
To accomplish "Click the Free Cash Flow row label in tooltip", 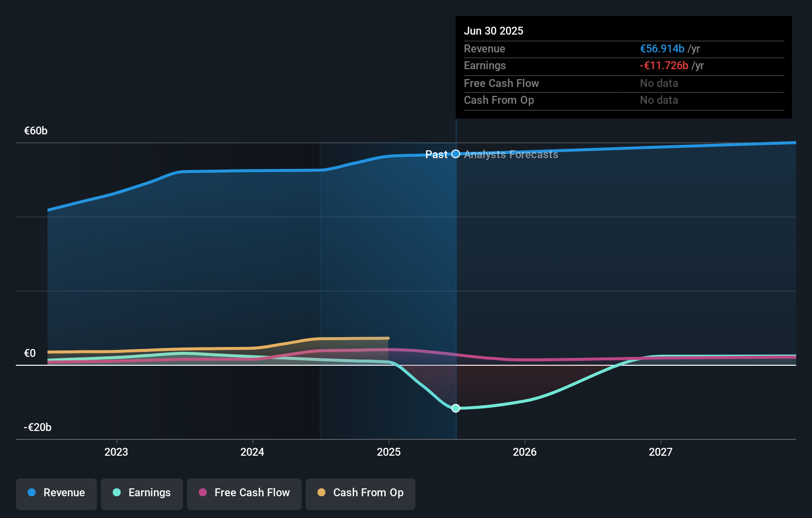I will tap(501, 84).
